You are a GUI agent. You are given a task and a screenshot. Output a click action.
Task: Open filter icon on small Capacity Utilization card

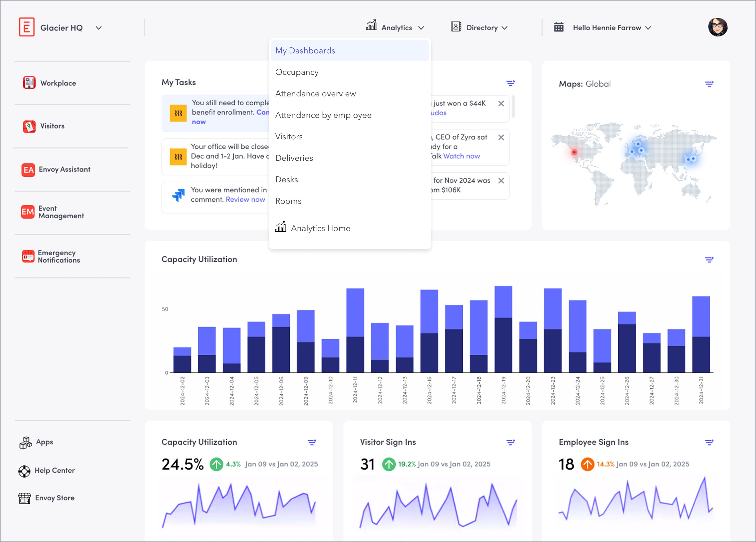[x=312, y=442]
